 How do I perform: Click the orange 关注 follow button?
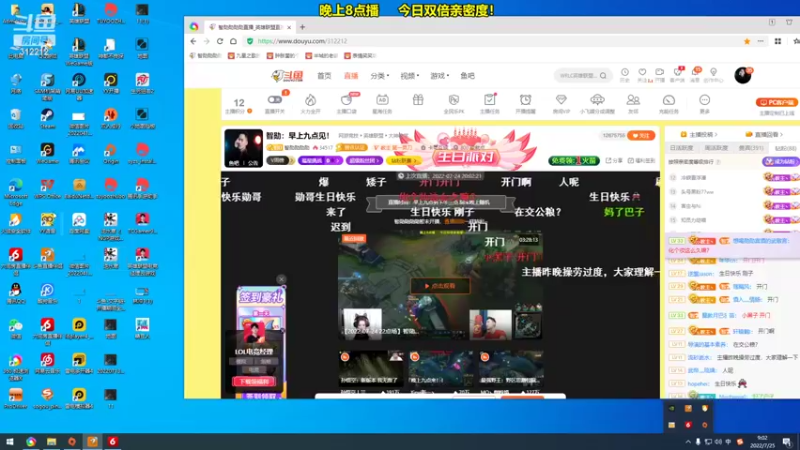(641, 135)
